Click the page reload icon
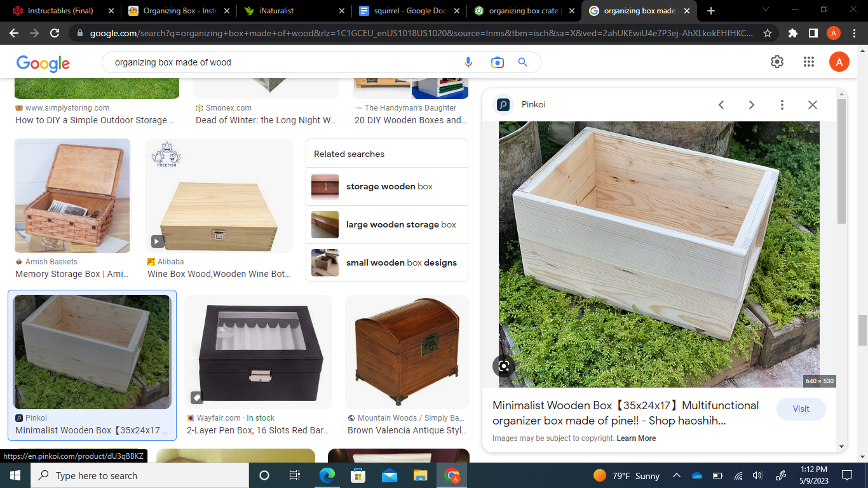 point(54,33)
